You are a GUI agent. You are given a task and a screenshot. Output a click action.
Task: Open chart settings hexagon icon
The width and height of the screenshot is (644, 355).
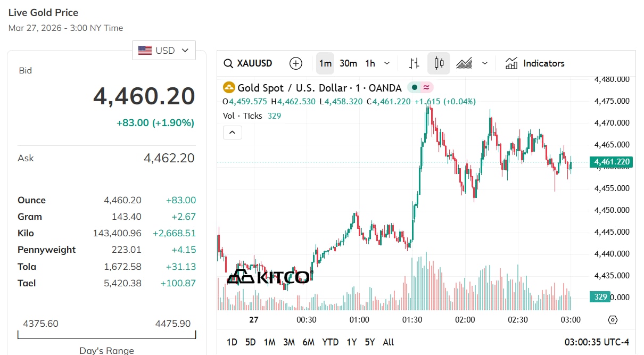(x=613, y=320)
